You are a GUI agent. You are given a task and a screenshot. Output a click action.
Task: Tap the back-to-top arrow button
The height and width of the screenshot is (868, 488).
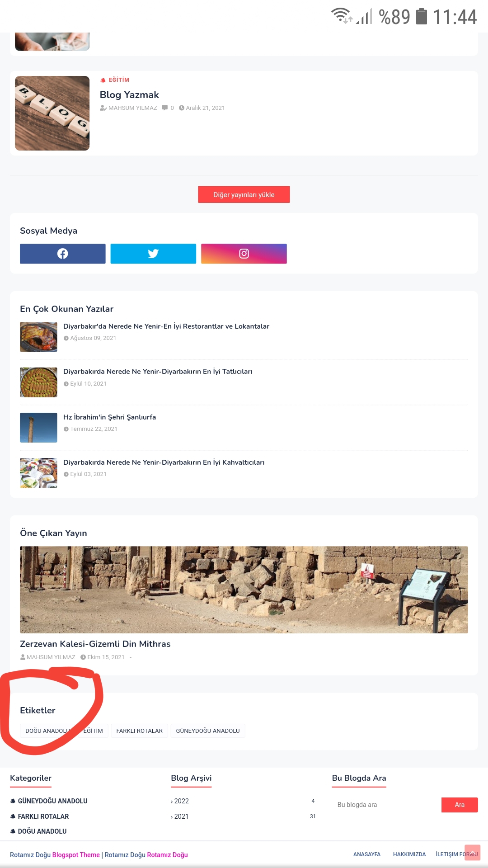point(472,852)
